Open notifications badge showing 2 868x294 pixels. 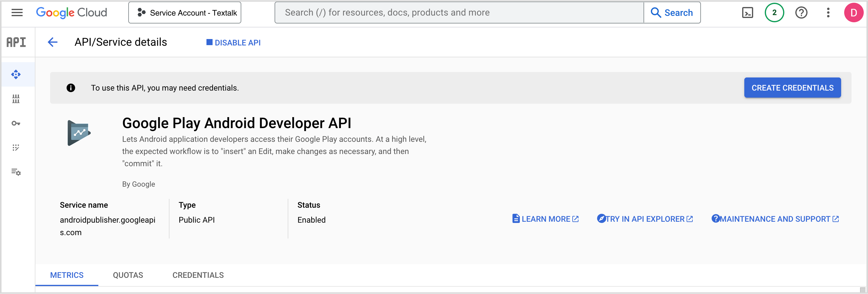point(774,13)
